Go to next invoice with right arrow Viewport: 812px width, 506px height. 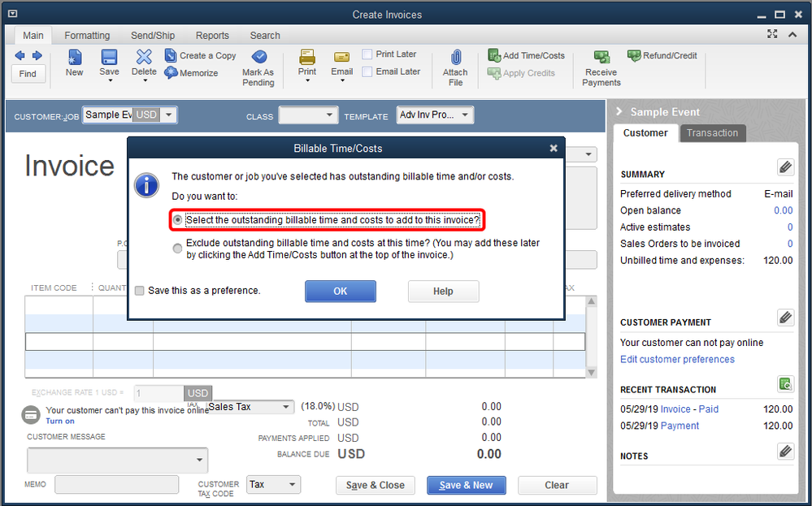click(37, 55)
